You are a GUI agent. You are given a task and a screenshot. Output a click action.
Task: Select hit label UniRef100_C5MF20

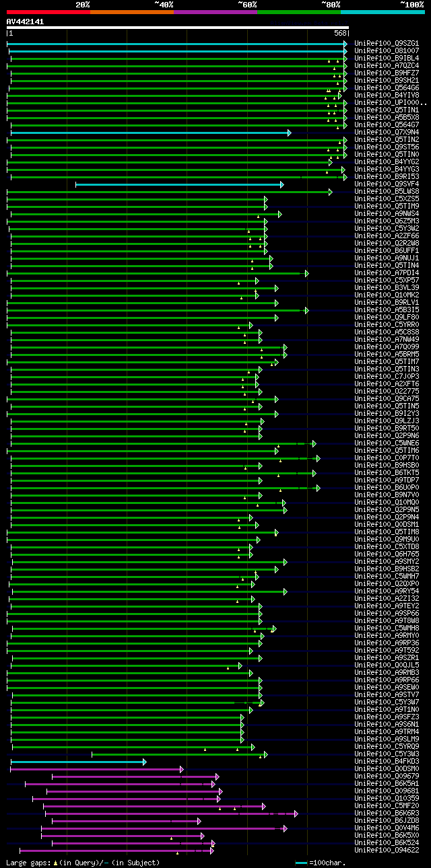387,805
